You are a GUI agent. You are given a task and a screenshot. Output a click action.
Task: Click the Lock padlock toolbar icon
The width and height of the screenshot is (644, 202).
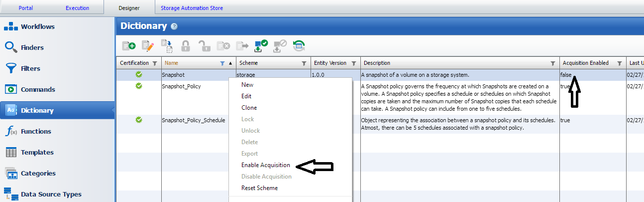[x=186, y=46]
